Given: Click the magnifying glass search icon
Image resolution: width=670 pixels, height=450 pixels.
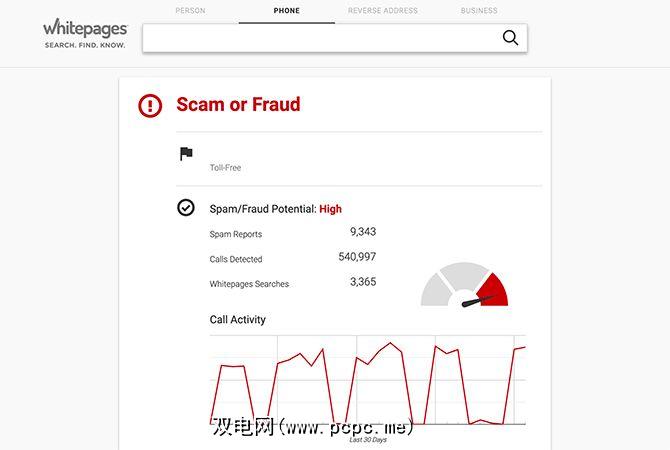Looking at the screenshot, I should (x=510, y=38).
